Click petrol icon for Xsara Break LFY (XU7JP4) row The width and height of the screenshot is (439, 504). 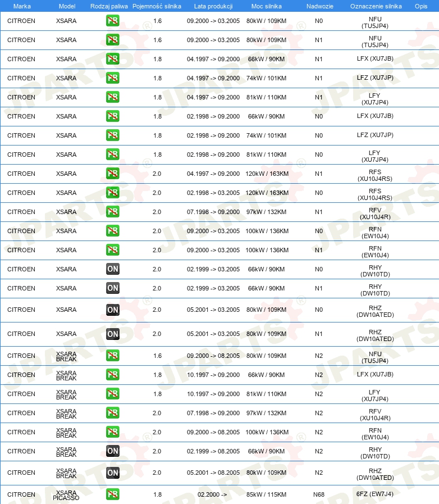pos(113,394)
